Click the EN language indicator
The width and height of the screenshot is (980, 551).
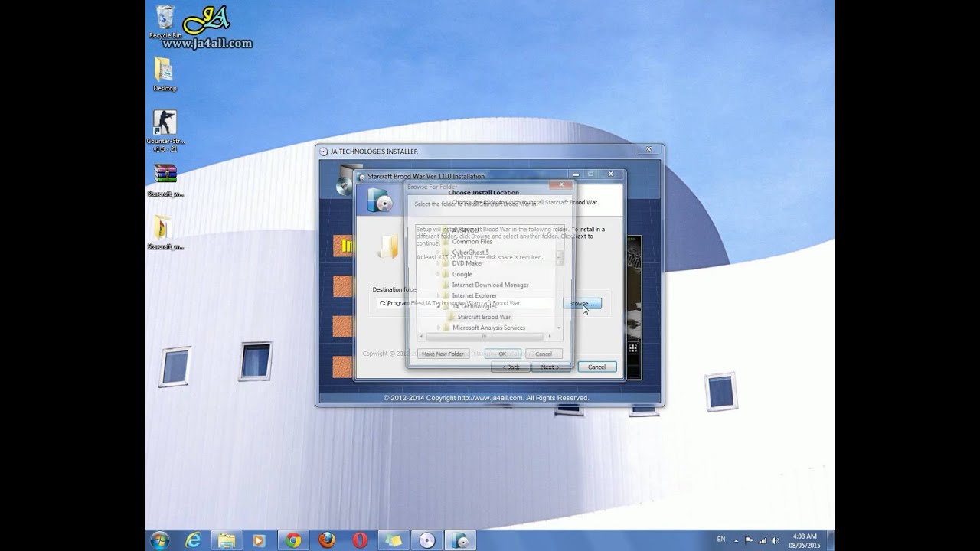point(721,540)
